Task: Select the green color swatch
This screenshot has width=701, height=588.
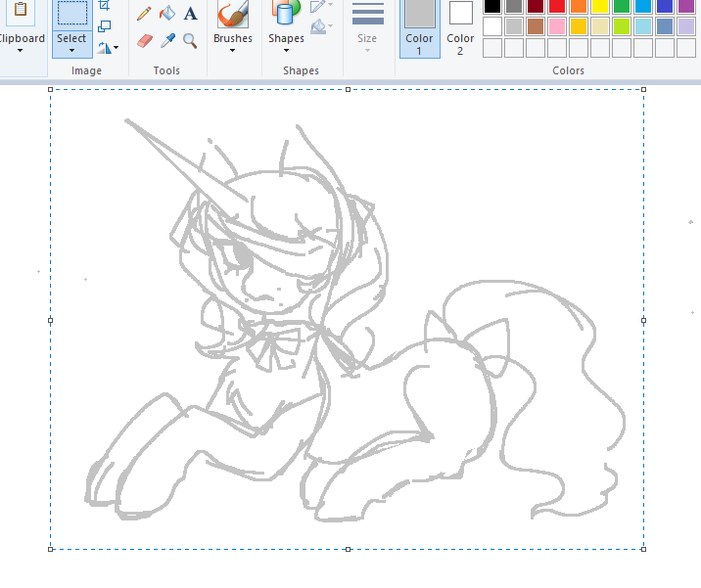Action: (622, 6)
